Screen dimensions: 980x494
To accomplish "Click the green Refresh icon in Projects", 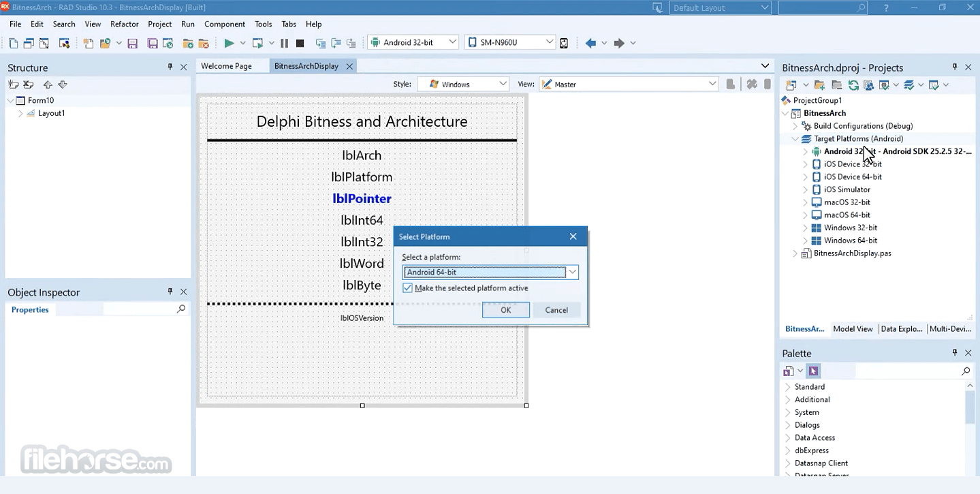I will pos(853,84).
